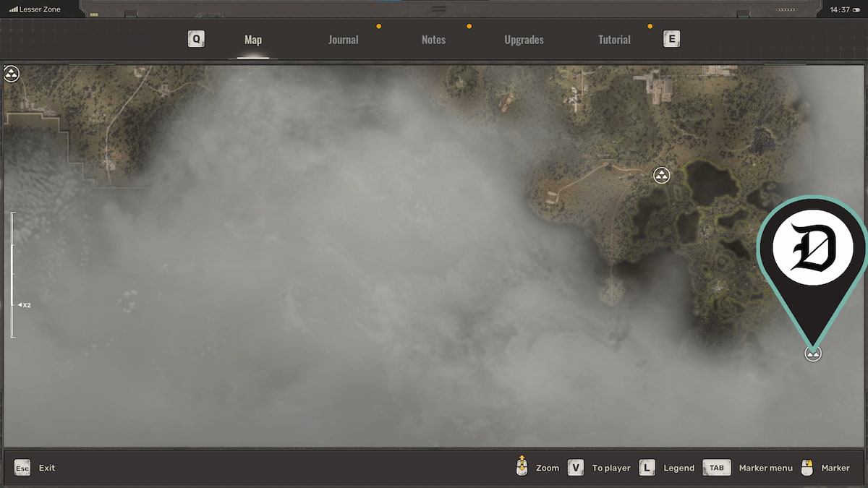
Task: Click the map marker near the swamp road
Action: click(661, 175)
